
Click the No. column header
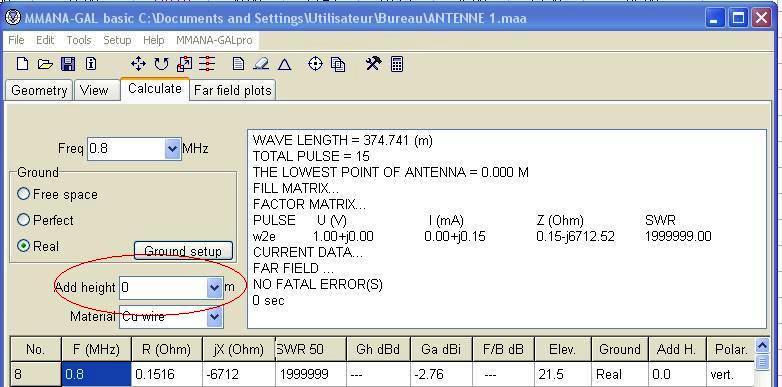(35, 349)
